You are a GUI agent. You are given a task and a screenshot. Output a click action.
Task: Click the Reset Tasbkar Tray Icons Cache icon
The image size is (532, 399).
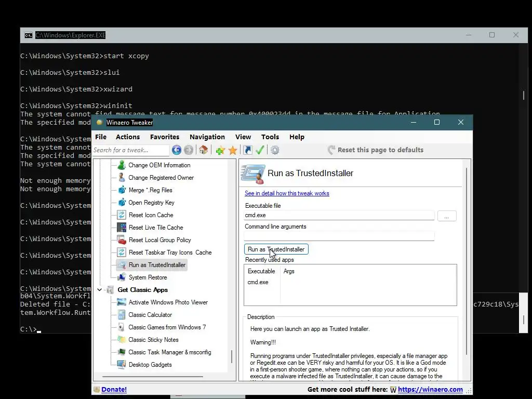coord(122,252)
